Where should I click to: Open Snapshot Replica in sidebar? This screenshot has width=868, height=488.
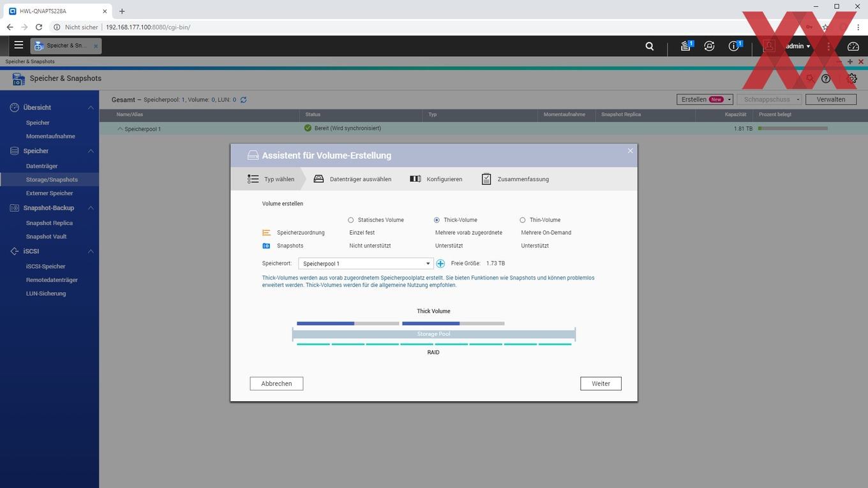click(49, 223)
